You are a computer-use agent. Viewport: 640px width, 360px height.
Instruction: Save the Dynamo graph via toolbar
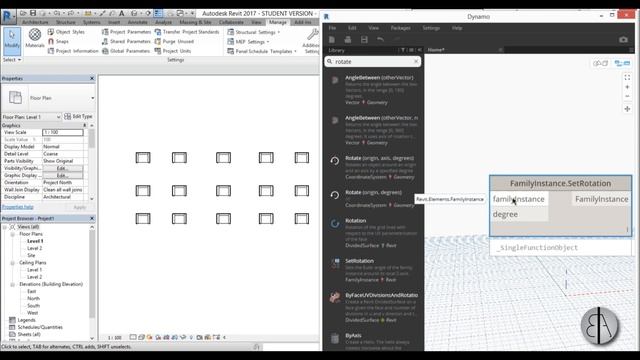(364, 40)
